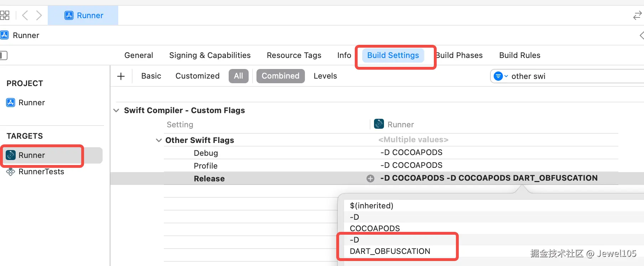Click the related items grid icon
This screenshot has width=644, height=266.
coord(5,15)
